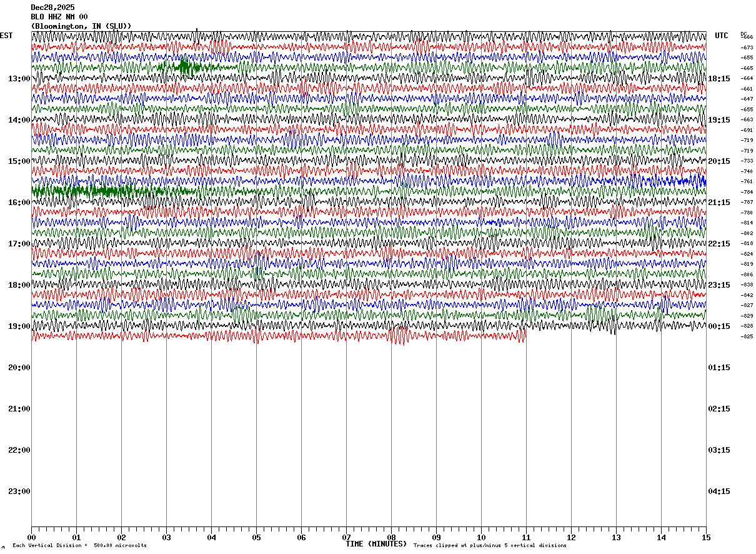The height and width of the screenshot is (554, 756).
Task: Click the DC offset value -838
Action: pos(747,285)
